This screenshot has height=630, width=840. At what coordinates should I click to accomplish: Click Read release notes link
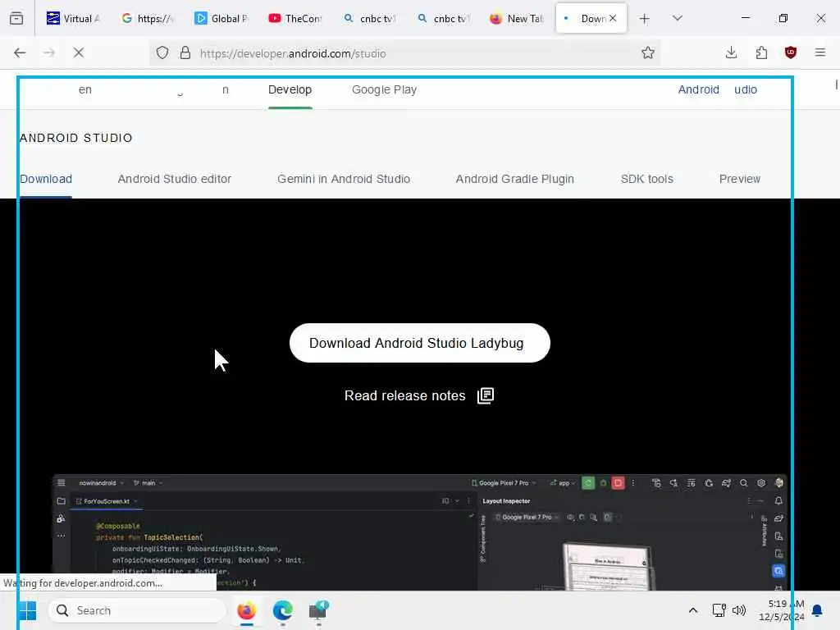tap(419, 396)
